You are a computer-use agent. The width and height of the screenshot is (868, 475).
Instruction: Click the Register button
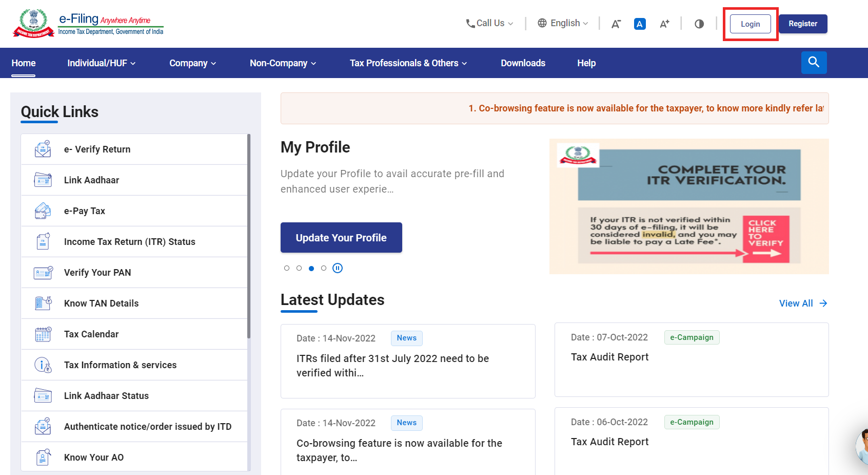click(803, 24)
